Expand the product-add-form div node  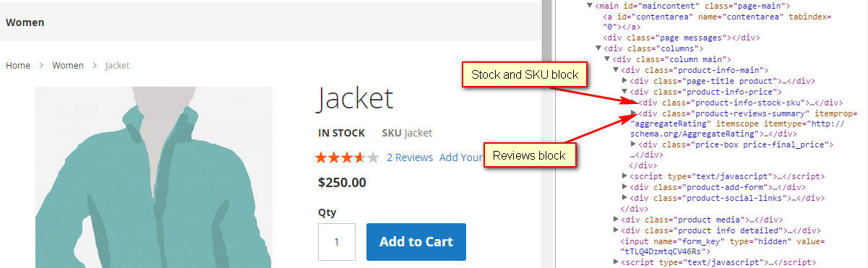[625, 186]
